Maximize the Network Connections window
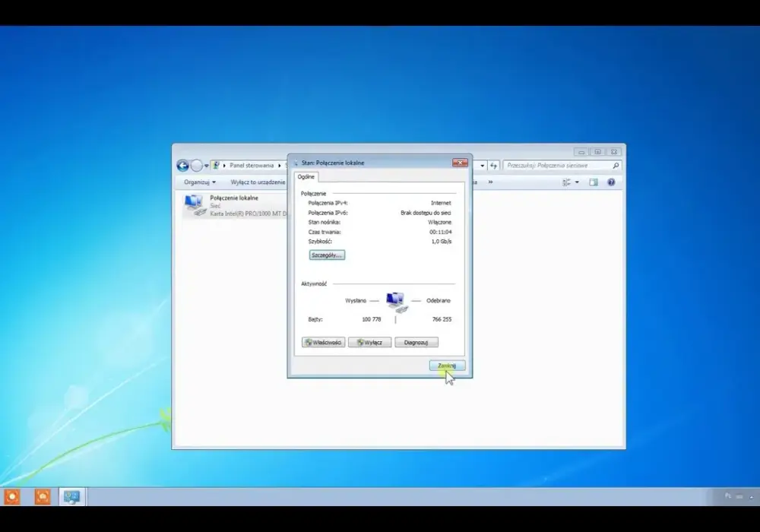This screenshot has width=760, height=532. 597,152
